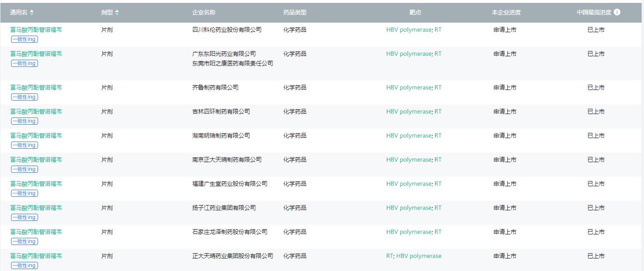This screenshot has width=644, height=271.
Task: Click 化学药品 cell in 南京正大天晴制药 row
Action: click(295, 160)
